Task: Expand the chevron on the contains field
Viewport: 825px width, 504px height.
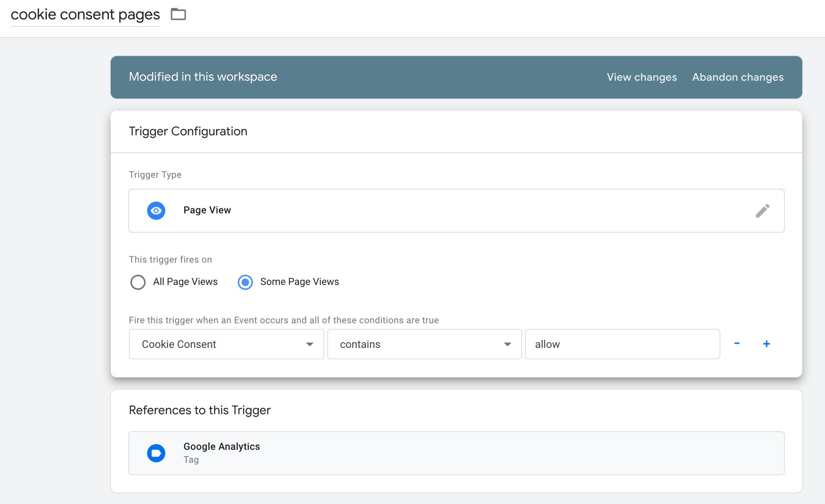Action: click(508, 344)
